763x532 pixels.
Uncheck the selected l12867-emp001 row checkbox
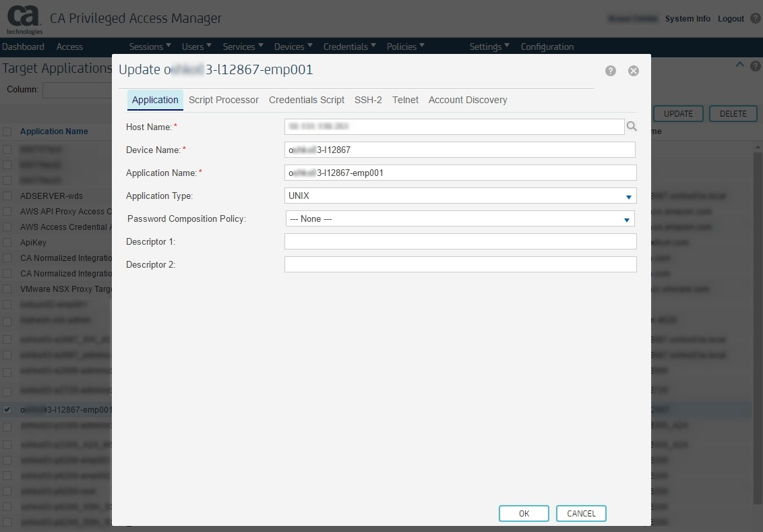[7, 409]
